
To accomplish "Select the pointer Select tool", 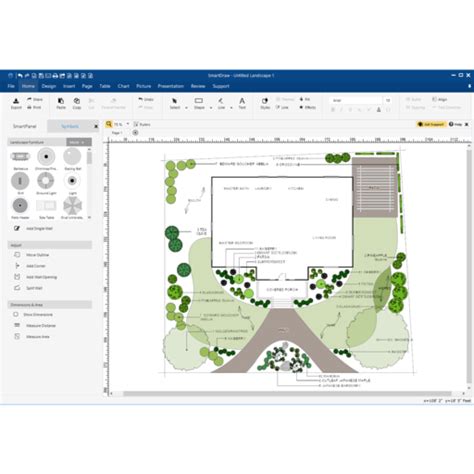I will coord(175,103).
